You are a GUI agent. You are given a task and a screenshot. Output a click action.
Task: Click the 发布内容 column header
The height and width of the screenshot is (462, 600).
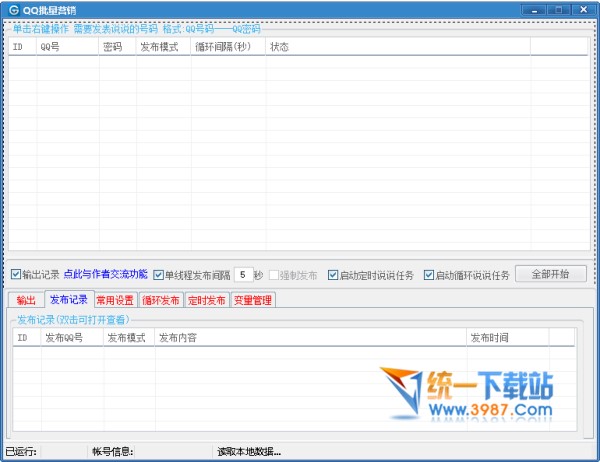click(311, 338)
